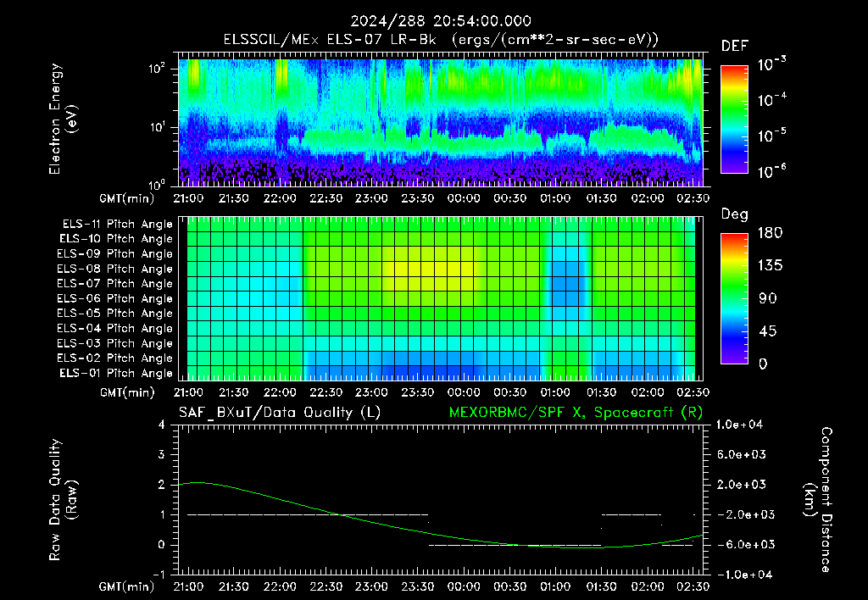Click the Deg pitch angle color bar
Image resolution: width=868 pixels, height=600 pixels.
coord(735,298)
